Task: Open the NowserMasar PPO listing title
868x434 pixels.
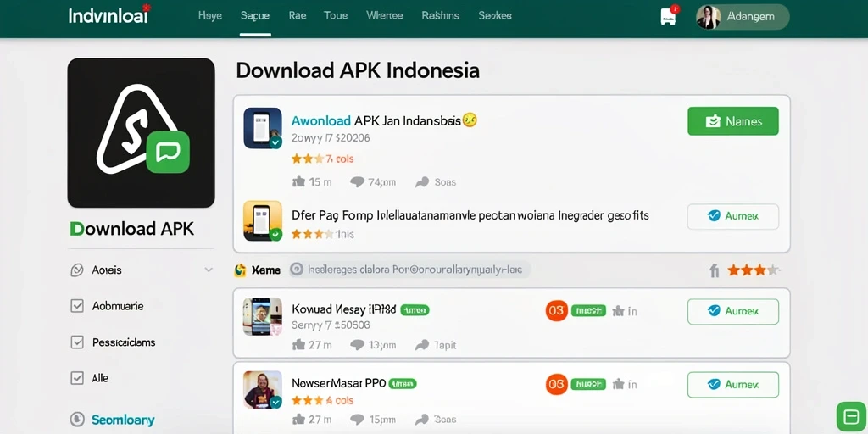Action: pyautogui.click(x=338, y=383)
